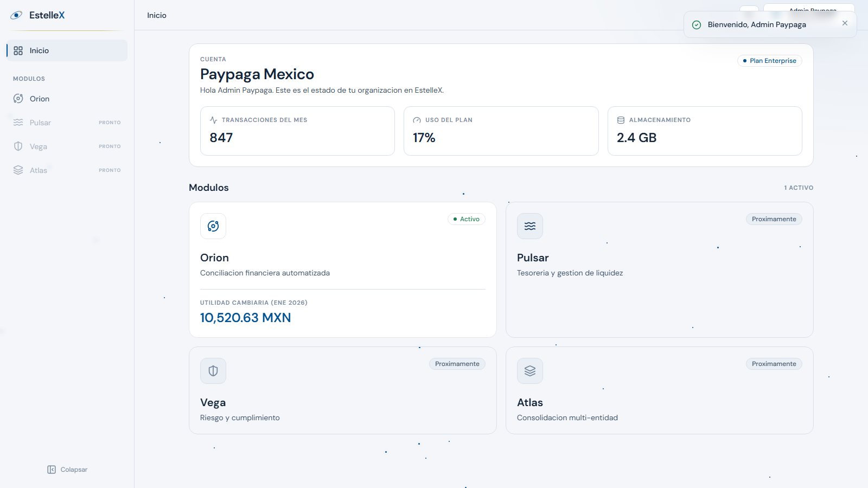Image resolution: width=868 pixels, height=488 pixels.
Task: Click the Paypaga Mexico account title
Action: click(257, 74)
